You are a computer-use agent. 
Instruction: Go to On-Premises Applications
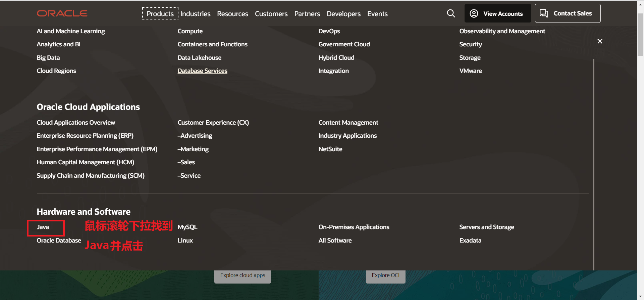tap(354, 227)
